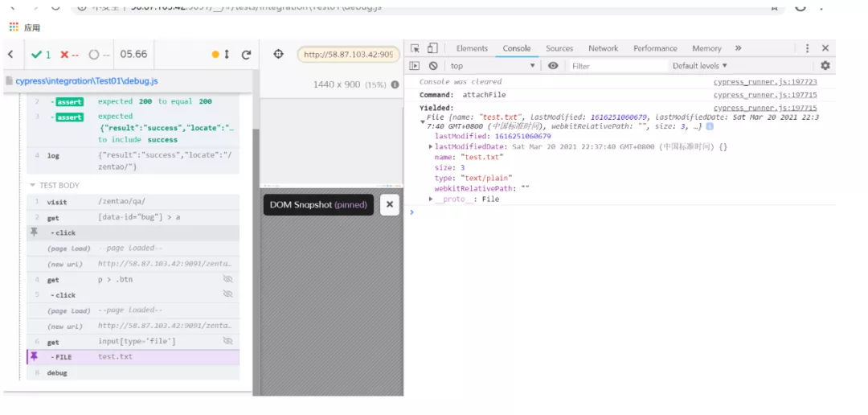Click the console Filter input
The image size is (868, 415).
coord(619,66)
